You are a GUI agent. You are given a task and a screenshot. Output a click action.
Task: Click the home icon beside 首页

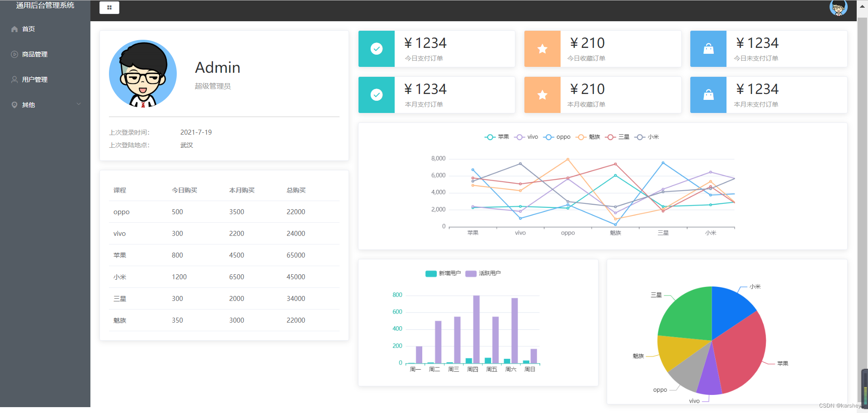click(14, 29)
